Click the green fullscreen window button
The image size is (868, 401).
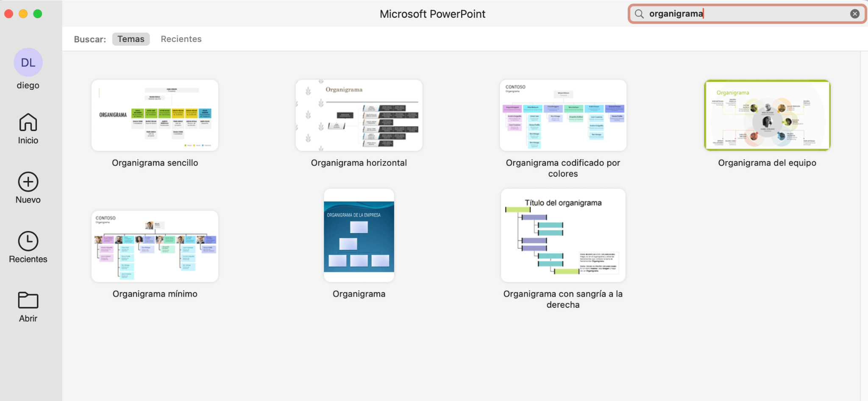(38, 14)
